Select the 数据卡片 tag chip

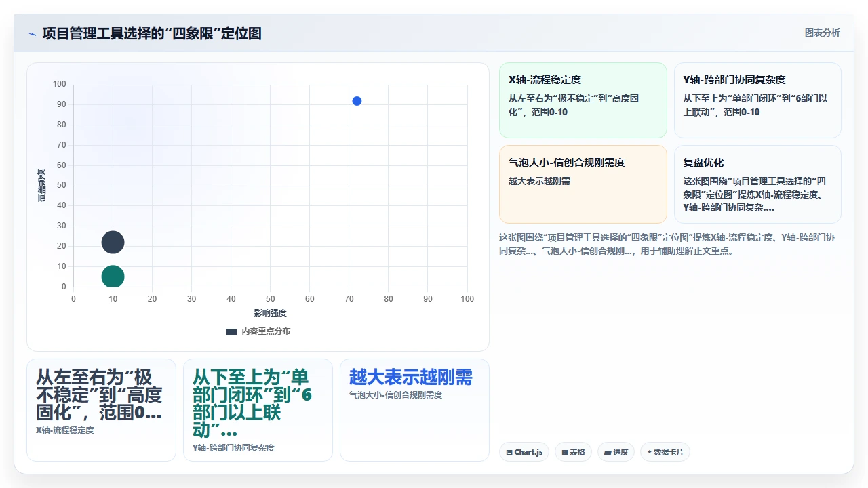point(665,452)
